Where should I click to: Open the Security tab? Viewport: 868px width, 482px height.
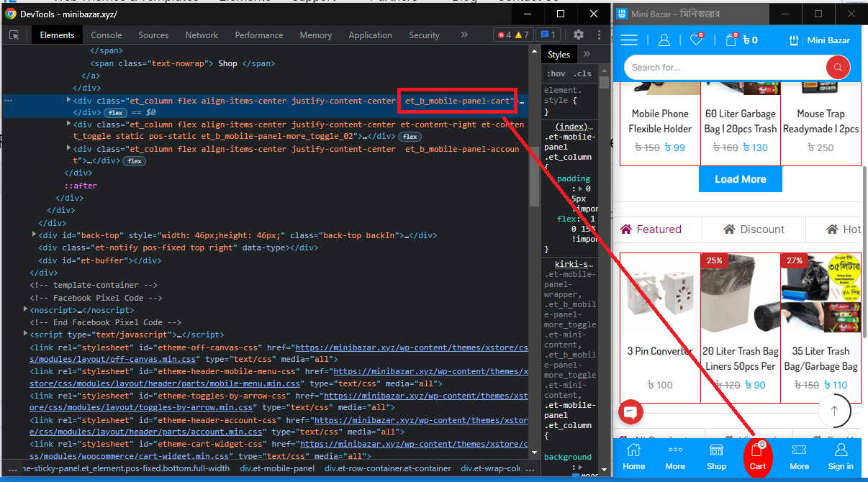pos(424,35)
